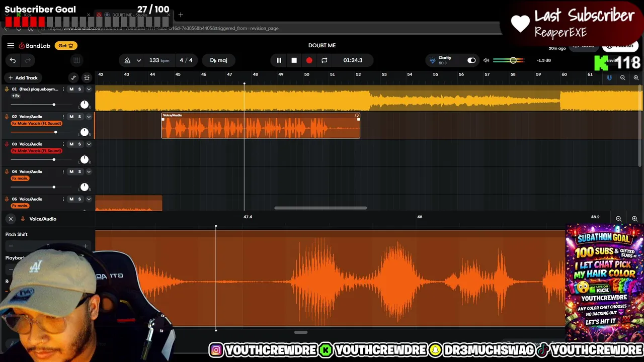
Task: Open track 04 Fx main. preset
Action: 20,178
